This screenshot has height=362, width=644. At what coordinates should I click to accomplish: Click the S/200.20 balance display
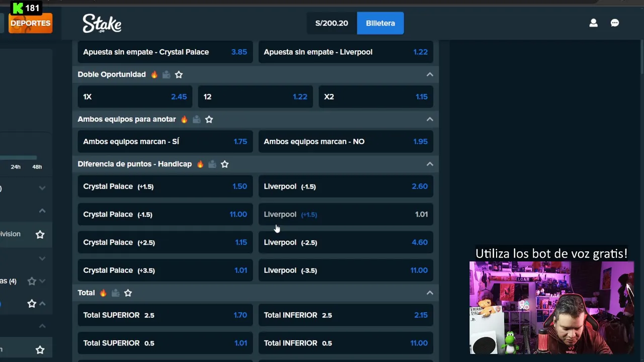332,23
